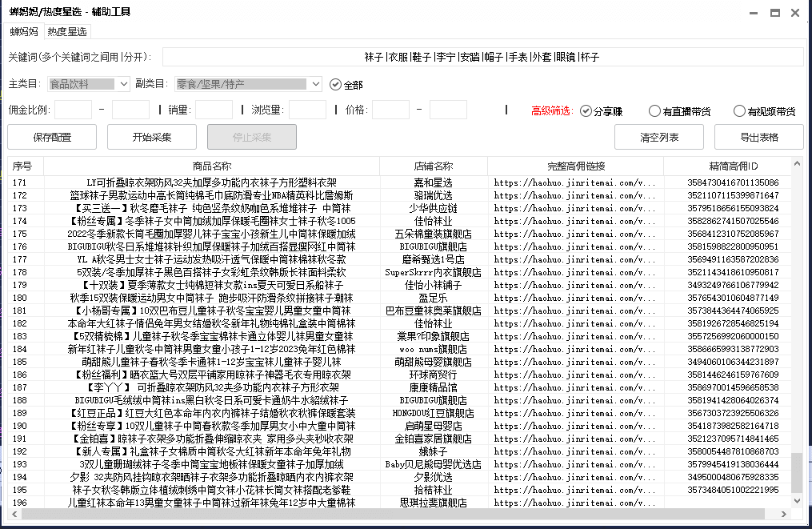Sort by the 商品名称 column header

211,166
